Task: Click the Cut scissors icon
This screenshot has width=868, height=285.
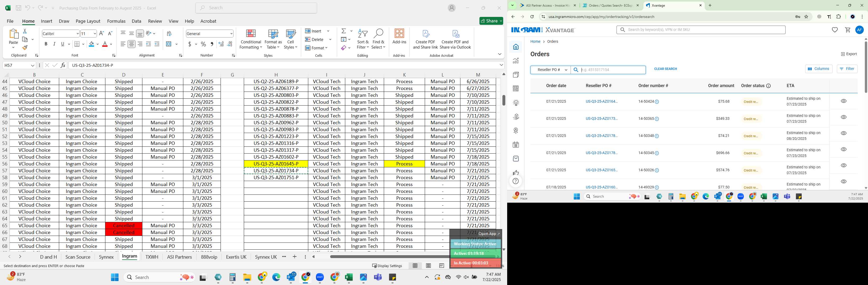Action: [25, 31]
